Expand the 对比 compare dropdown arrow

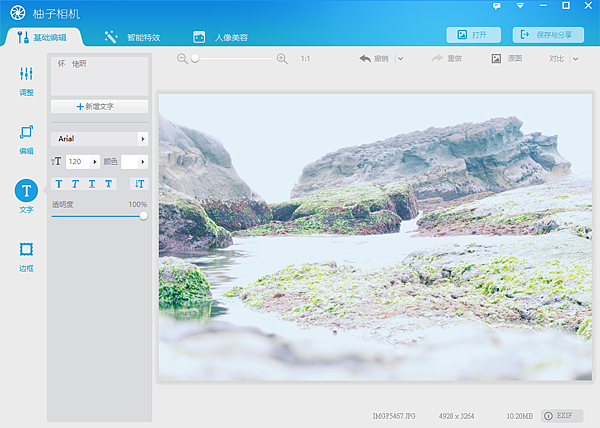576,59
